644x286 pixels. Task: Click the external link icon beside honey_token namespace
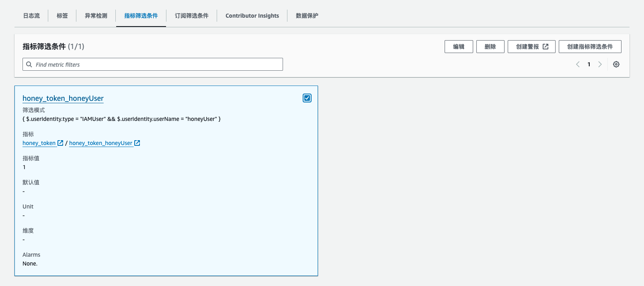(x=60, y=143)
